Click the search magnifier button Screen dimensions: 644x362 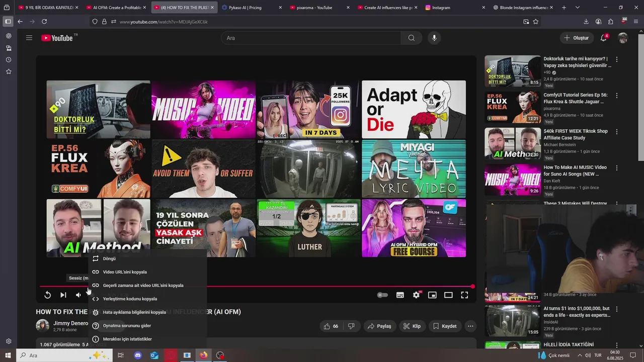[412, 38]
